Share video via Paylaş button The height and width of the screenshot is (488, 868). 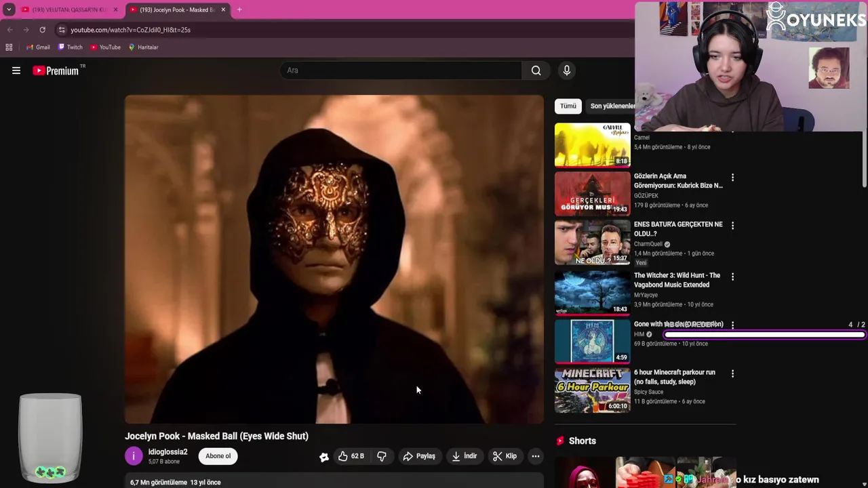[x=418, y=456]
